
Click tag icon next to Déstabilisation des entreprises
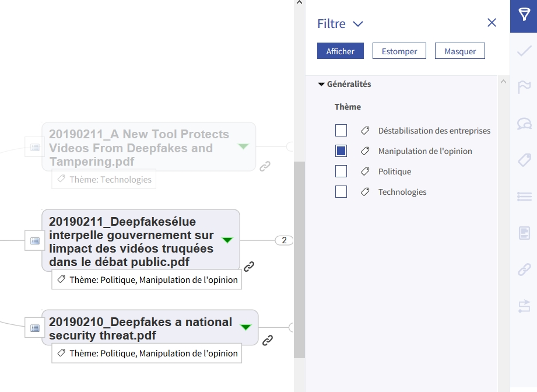pyautogui.click(x=365, y=131)
